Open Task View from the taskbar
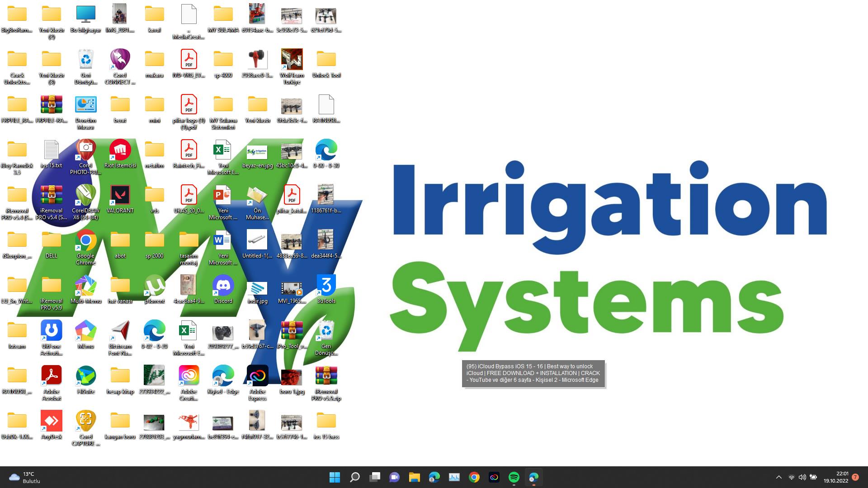This screenshot has width=868, height=488. pos(375,477)
